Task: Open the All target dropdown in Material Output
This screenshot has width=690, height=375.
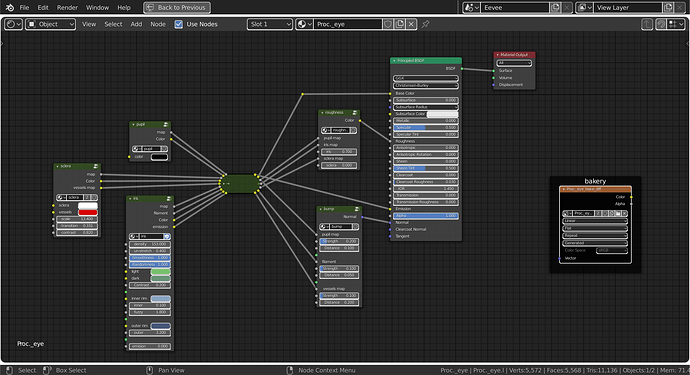Action: (514, 63)
